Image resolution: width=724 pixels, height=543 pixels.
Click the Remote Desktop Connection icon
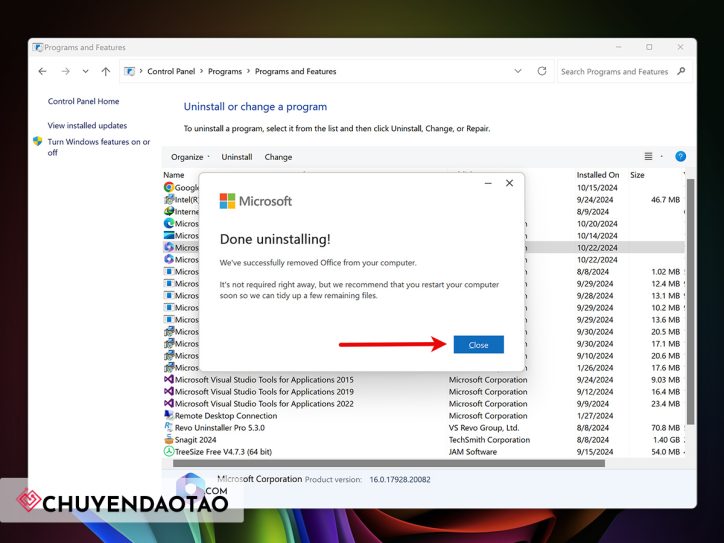(x=169, y=415)
